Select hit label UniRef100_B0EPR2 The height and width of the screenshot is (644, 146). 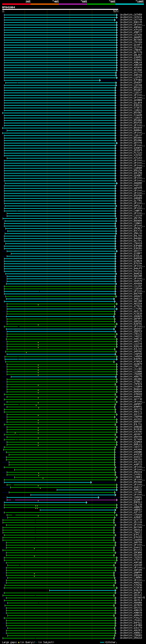[131, 359]
